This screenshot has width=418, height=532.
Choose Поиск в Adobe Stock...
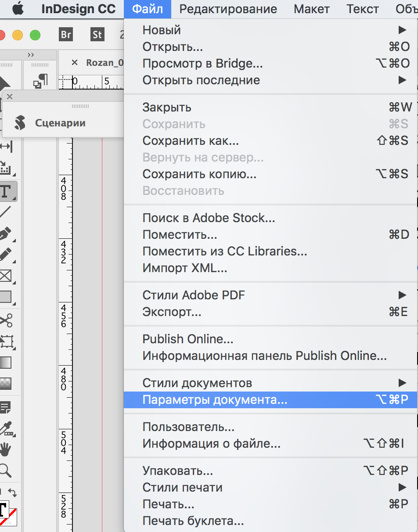click(270, 218)
